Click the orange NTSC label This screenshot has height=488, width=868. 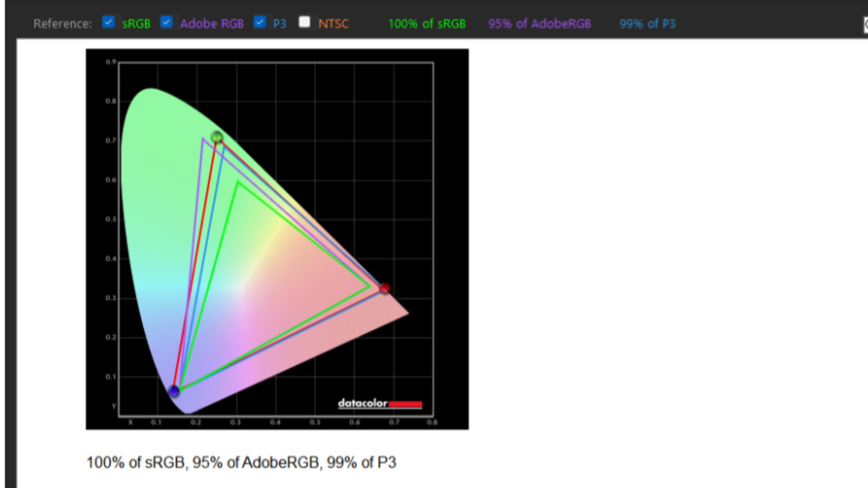point(334,24)
